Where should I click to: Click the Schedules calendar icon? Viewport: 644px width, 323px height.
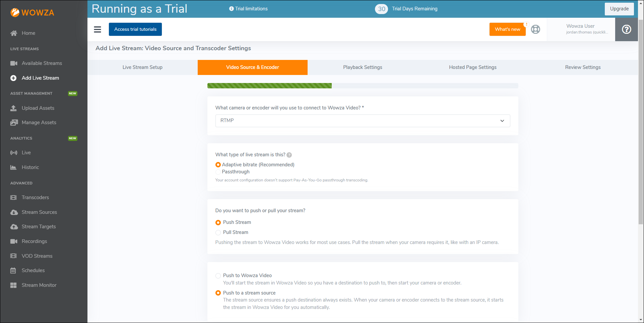13,270
